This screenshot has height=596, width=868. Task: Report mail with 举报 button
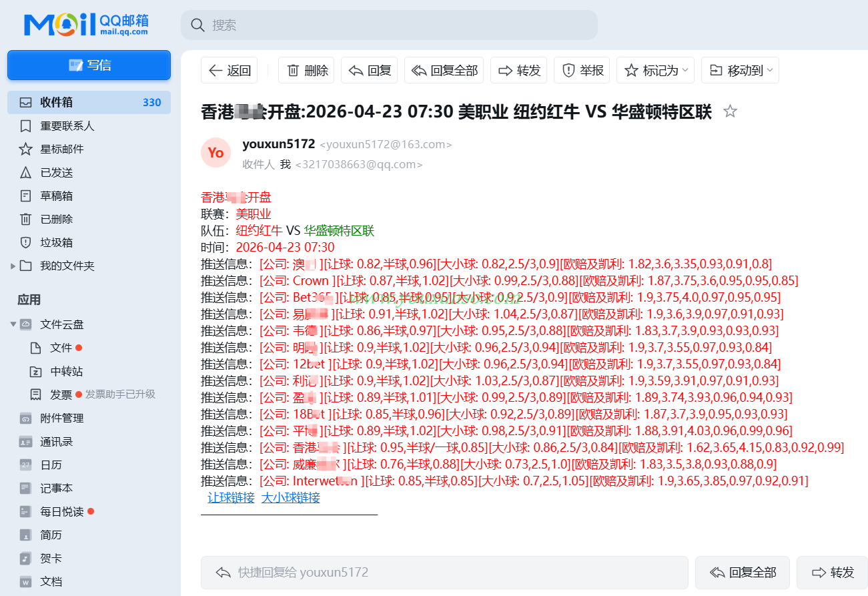582,70
